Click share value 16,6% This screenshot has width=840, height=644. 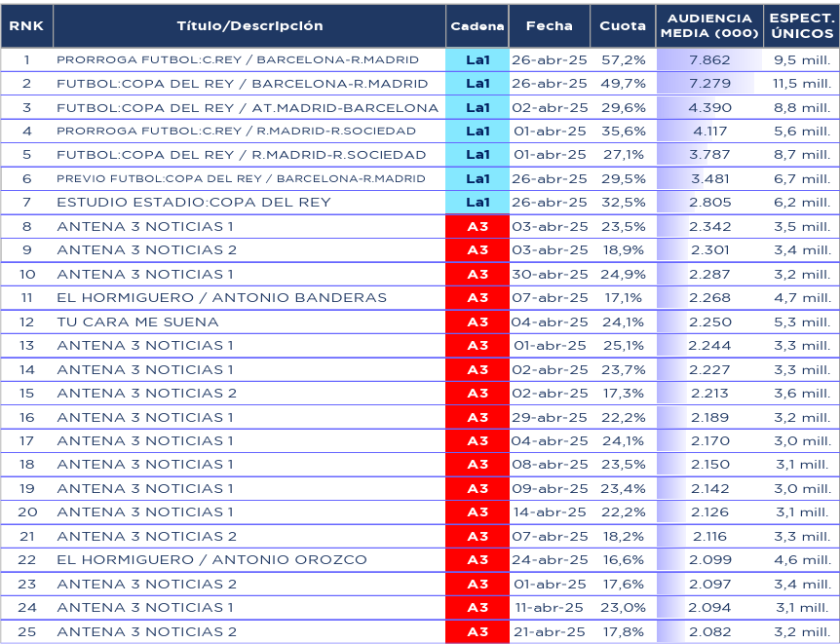point(623,560)
